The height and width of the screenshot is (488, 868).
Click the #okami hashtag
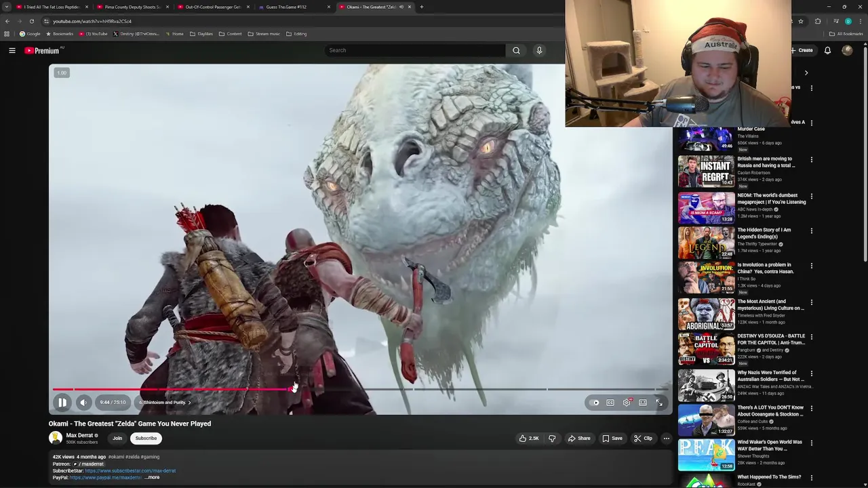[116, 457]
